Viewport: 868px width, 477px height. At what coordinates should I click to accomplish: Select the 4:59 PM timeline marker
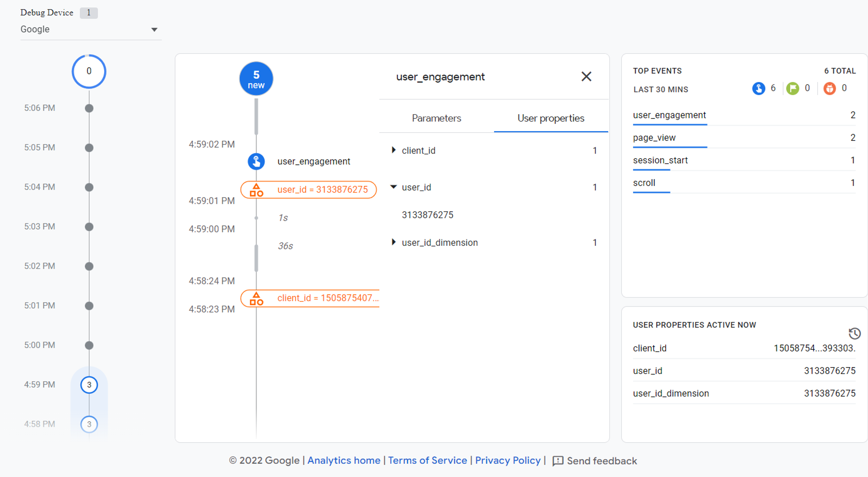89,385
